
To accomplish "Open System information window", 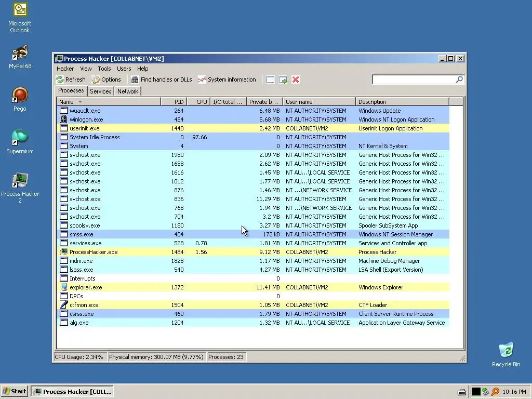I will click(x=227, y=79).
